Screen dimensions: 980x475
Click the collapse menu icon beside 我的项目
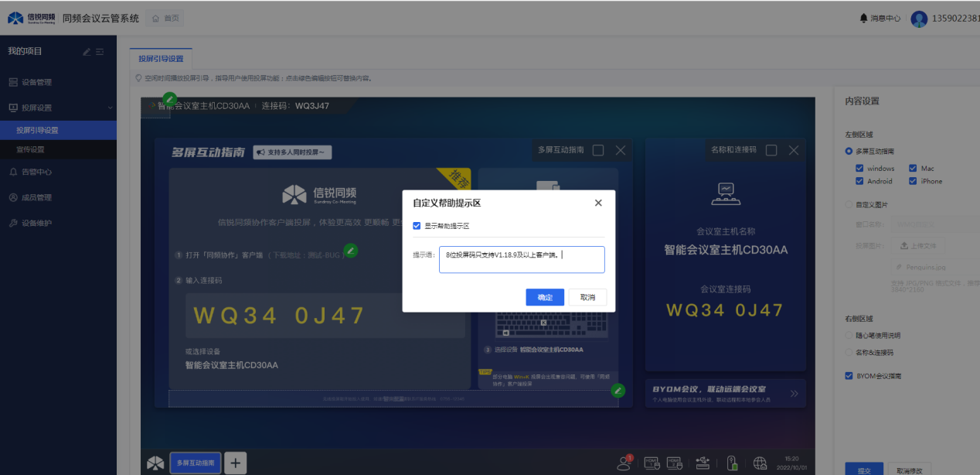coord(100,52)
